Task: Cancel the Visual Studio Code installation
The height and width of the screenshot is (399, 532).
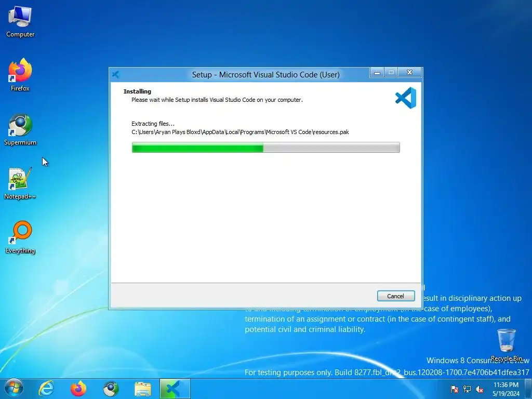Action: pos(395,296)
